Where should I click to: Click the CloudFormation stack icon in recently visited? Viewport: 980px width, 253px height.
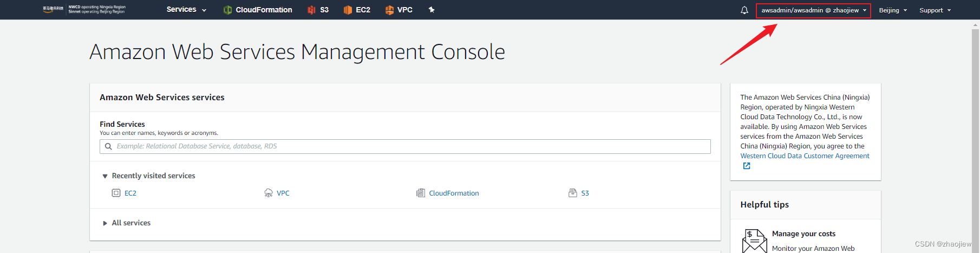(x=421, y=193)
